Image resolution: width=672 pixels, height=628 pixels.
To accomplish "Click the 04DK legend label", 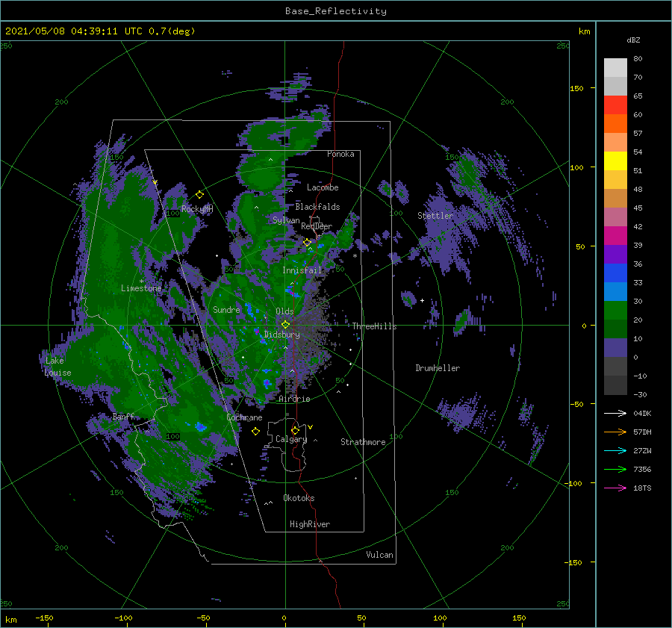I will point(642,413).
